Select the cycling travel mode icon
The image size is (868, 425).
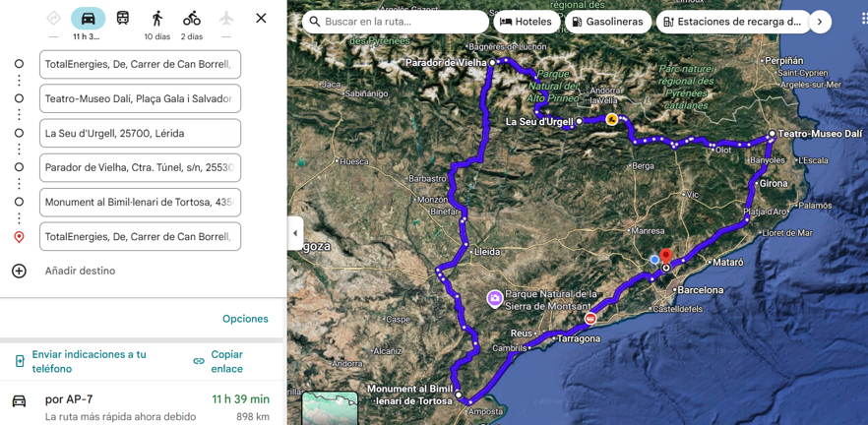(x=192, y=19)
